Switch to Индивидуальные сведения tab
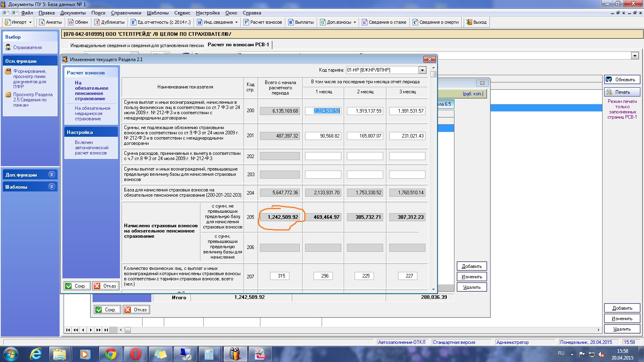This screenshot has height=362, width=644. [137, 45]
